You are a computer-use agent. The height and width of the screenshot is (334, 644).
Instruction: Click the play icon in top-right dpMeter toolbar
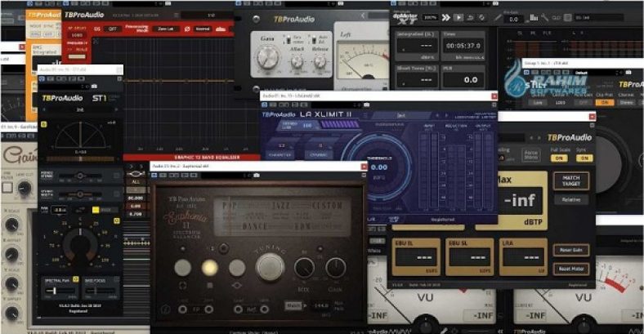coord(458,18)
